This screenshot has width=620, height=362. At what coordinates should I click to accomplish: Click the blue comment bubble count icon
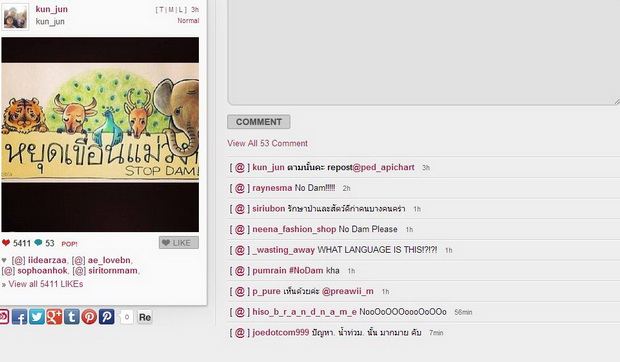38,243
